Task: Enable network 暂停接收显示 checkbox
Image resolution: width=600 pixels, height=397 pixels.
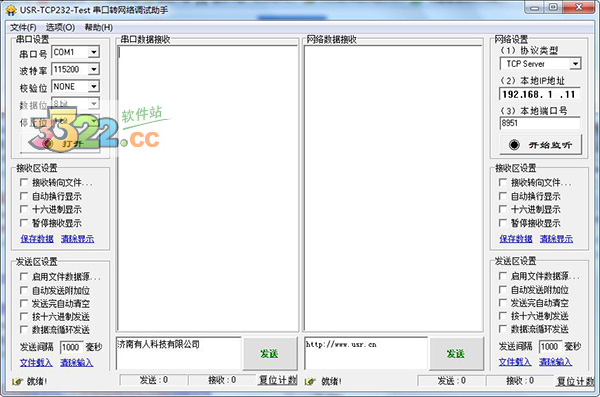Action: [503, 223]
